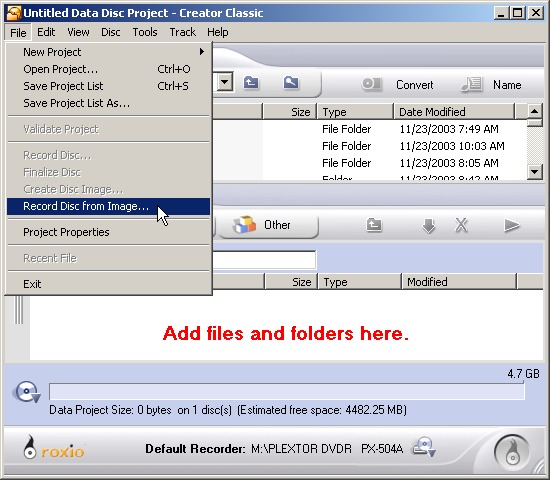Open the Tools menu
The height and width of the screenshot is (480, 550).
pyautogui.click(x=145, y=32)
